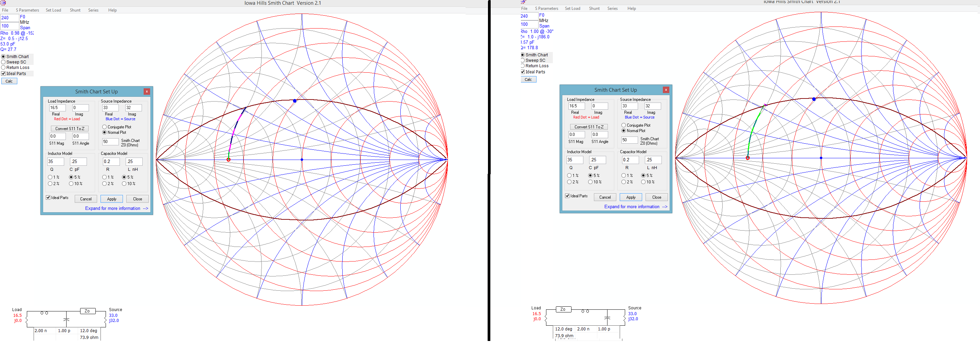Image resolution: width=980 pixels, height=343 pixels.
Task: Click the F0 frequency field in left window
Action: point(10,18)
